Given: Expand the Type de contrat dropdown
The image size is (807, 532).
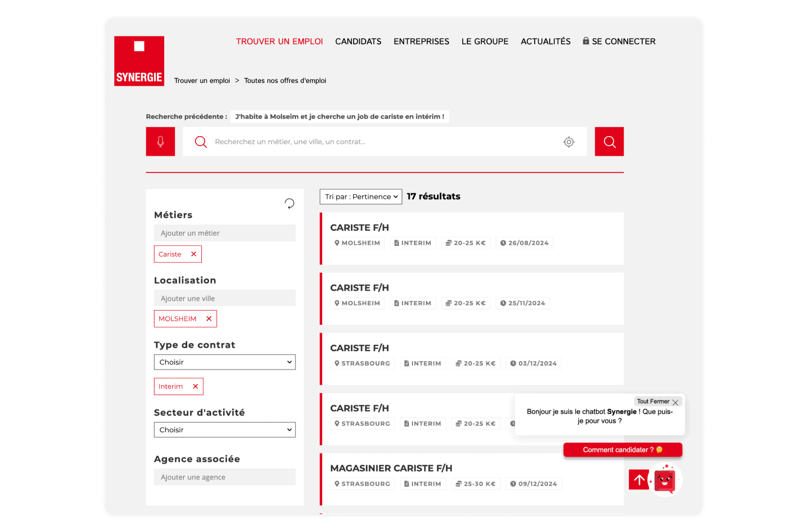Looking at the screenshot, I should 224,362.
